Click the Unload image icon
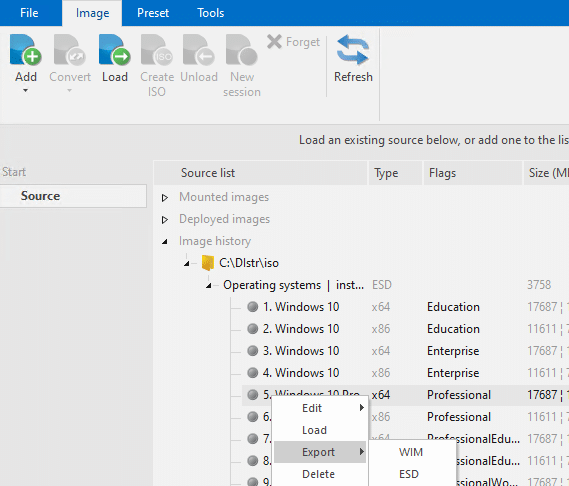Screen dimensions: 569x486 pyautogui.click(x=199, y=50)
